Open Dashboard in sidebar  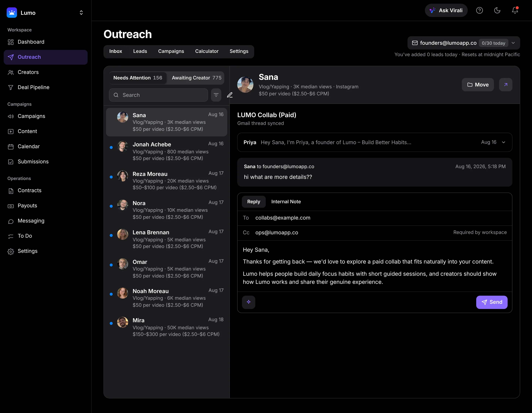tap(46, 42)
